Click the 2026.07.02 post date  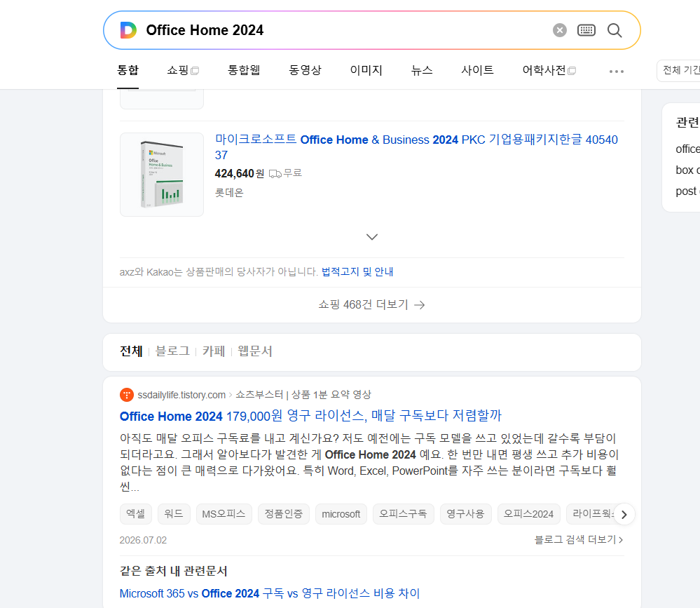[x=143, y=540]
